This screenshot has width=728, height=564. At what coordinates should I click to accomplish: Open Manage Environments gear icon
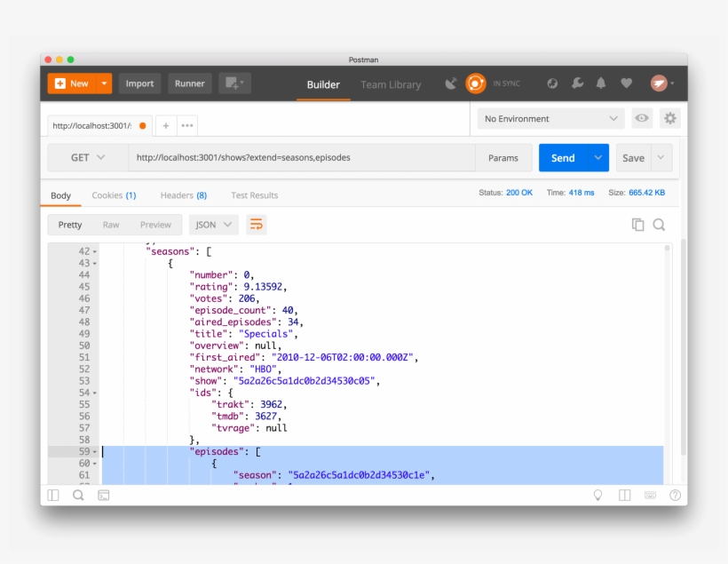[x=670, y=118]
